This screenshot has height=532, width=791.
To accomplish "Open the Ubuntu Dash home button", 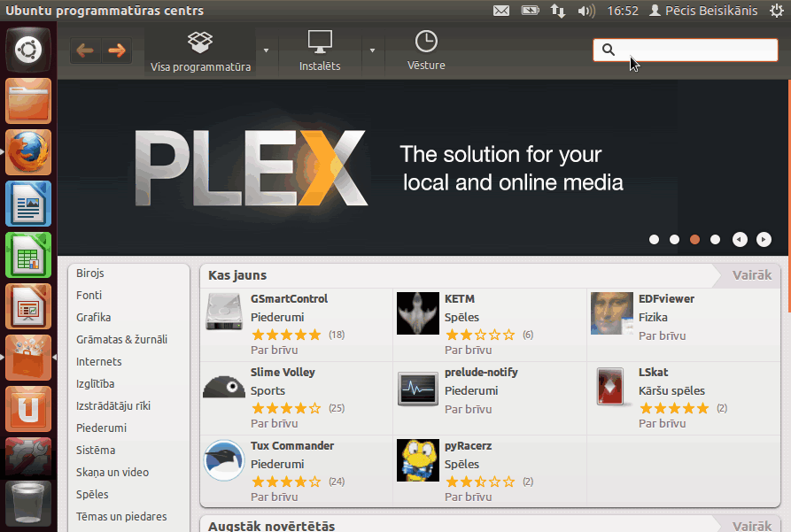I will (x=28, y=50).
